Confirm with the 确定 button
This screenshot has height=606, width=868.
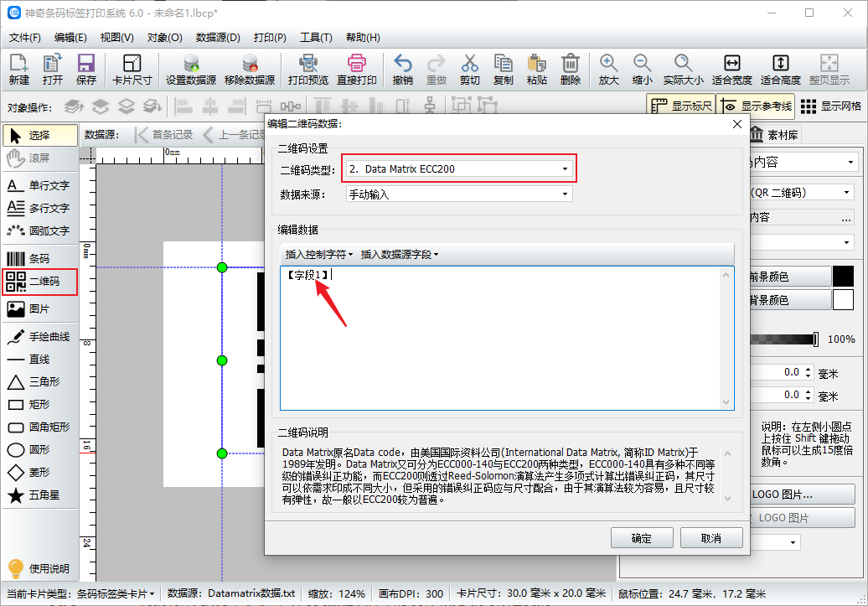642,538
